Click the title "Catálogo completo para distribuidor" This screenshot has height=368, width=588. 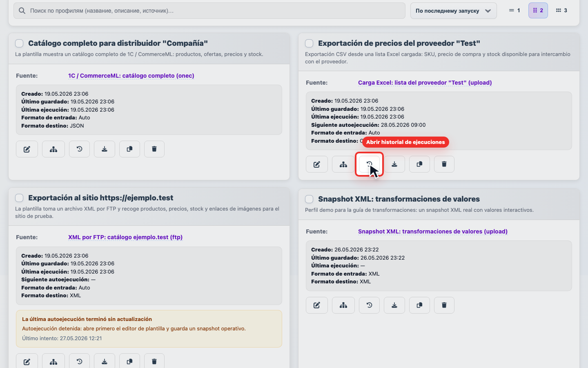[x=118, y=43]
